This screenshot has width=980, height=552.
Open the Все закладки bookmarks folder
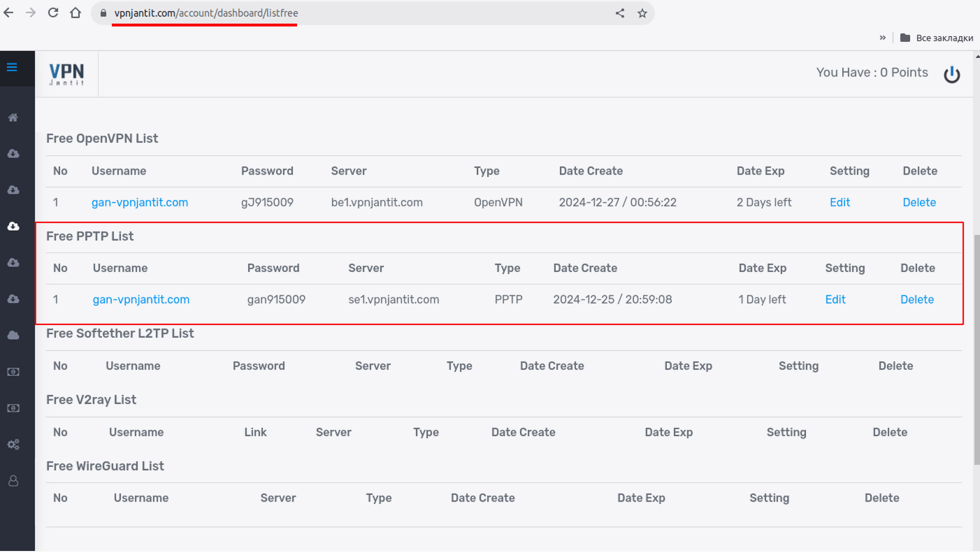[937, 38]
